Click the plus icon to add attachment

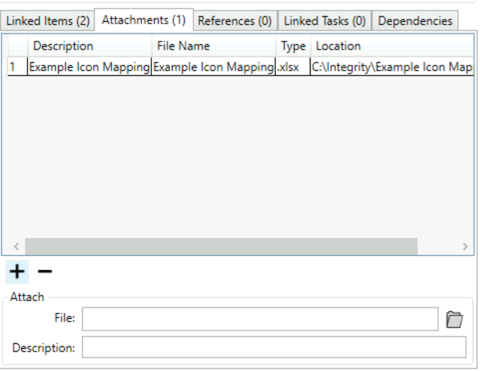(17, 272)
